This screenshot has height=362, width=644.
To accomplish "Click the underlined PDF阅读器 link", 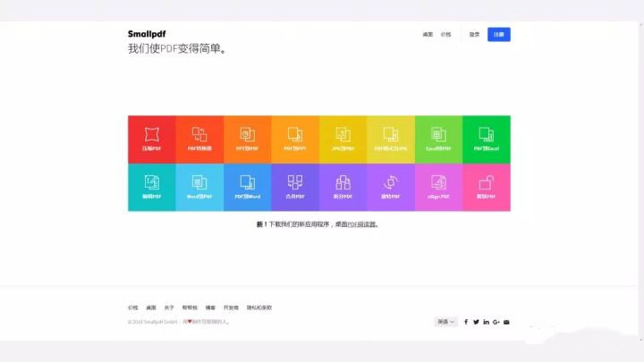I will coord(362,224).
